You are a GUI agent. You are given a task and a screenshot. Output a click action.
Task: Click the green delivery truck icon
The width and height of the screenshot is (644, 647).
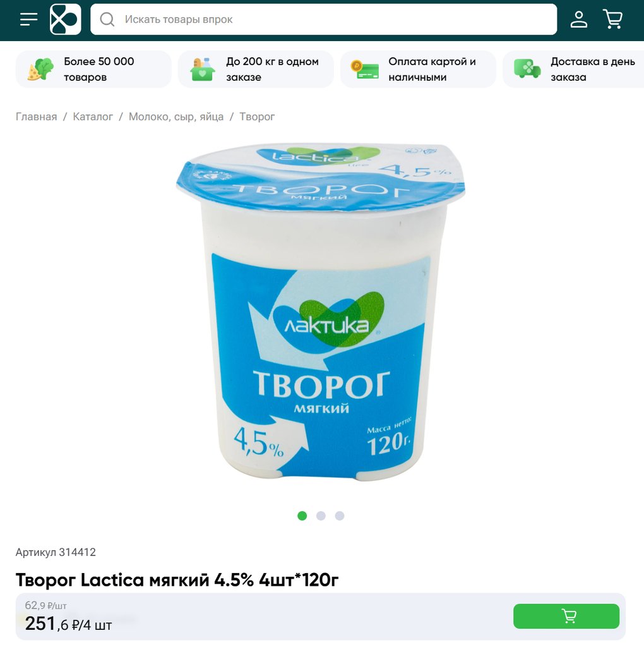tap(527, 69)
